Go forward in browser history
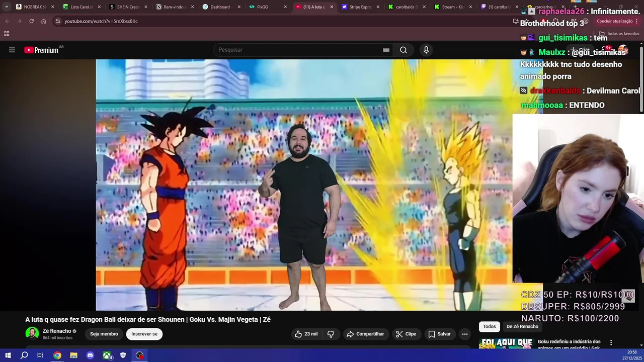644x362 pixels. point(19,21)
